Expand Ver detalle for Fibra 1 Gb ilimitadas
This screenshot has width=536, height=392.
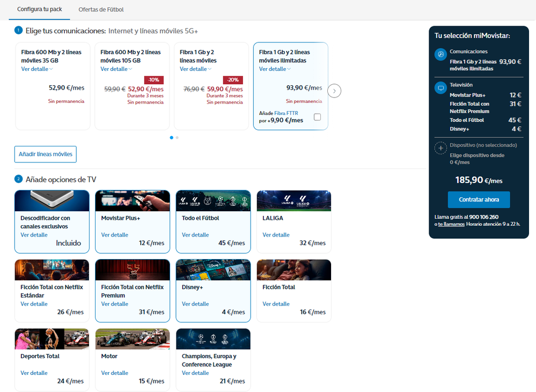(275, 69)
